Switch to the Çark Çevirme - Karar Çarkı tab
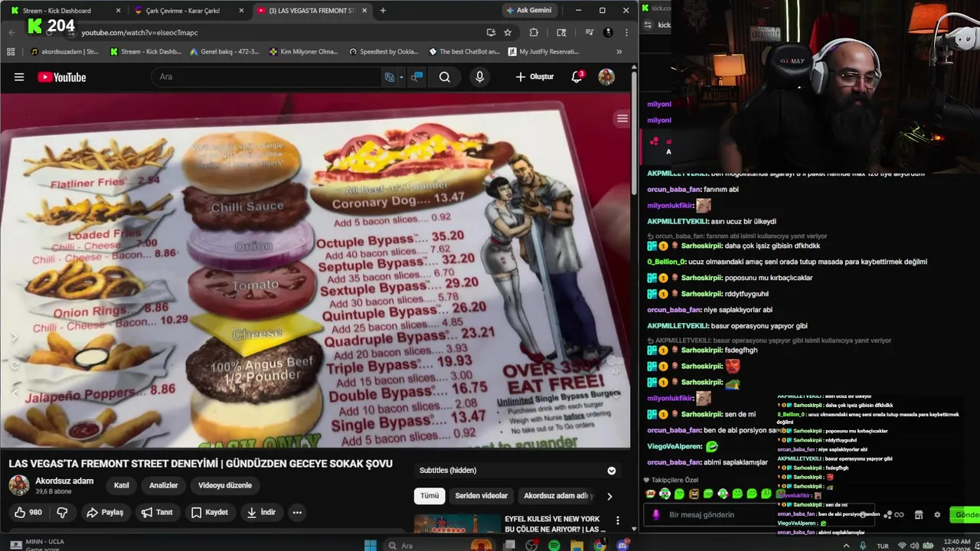Screen dimensions: 980x551 (x=188, y=11)
